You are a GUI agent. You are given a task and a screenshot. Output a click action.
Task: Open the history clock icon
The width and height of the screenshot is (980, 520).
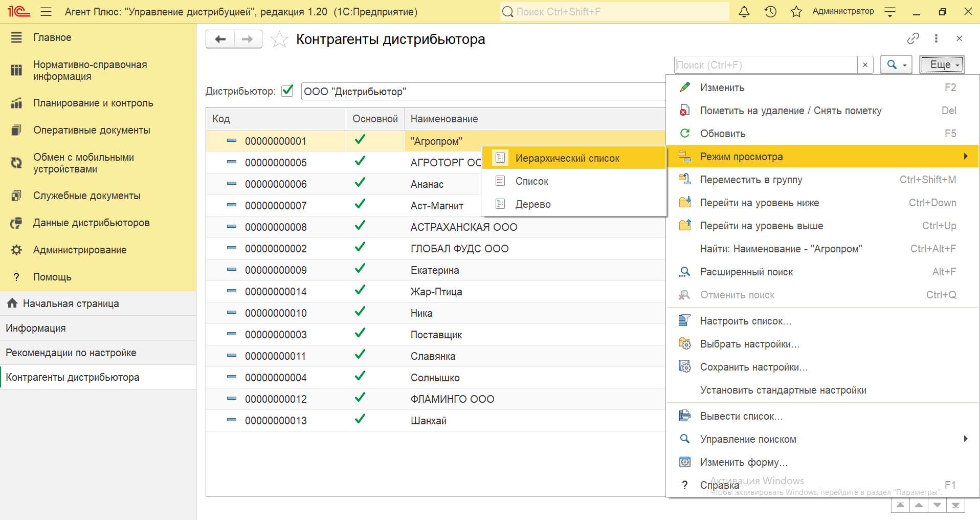770,11
